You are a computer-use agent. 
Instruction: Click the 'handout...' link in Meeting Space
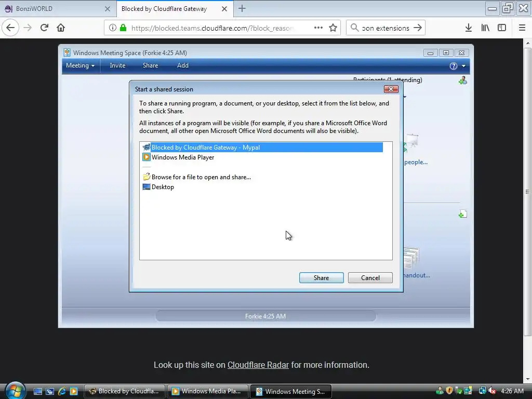point(417,275)
